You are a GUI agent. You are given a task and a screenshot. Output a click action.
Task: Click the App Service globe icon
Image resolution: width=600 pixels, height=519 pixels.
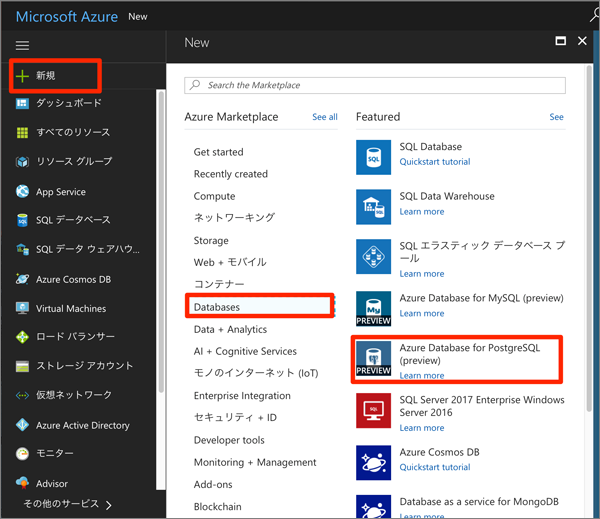click(x=22, y=191)
